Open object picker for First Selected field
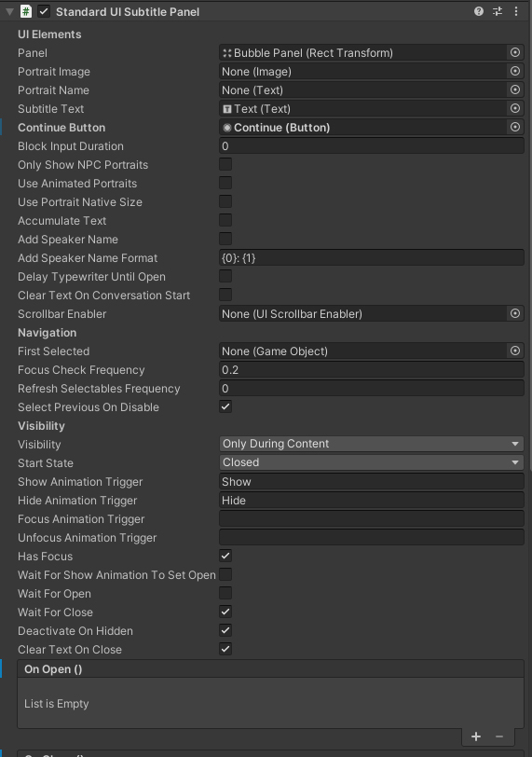532x757 pixels. pyautogui.click(x=515, y=351)
